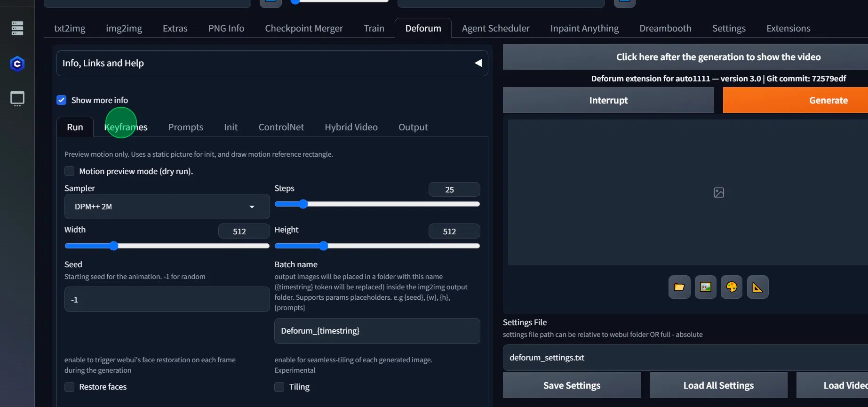Enable the Restore faces checkbox
The image size is (868, 407).
[x=70, y=387]
